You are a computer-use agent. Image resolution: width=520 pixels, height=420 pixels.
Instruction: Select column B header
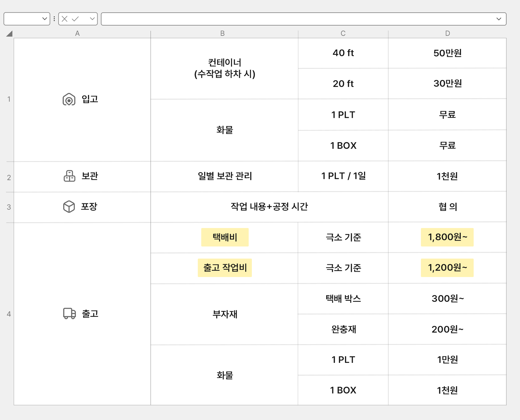click(x=222, y=33)
